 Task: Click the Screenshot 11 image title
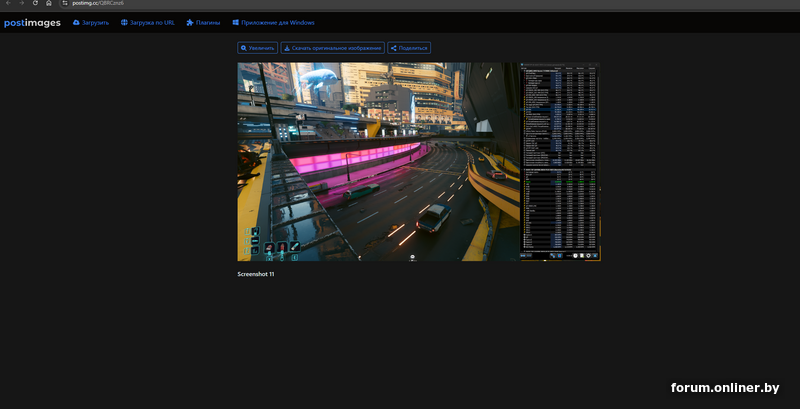click(255, 274)
